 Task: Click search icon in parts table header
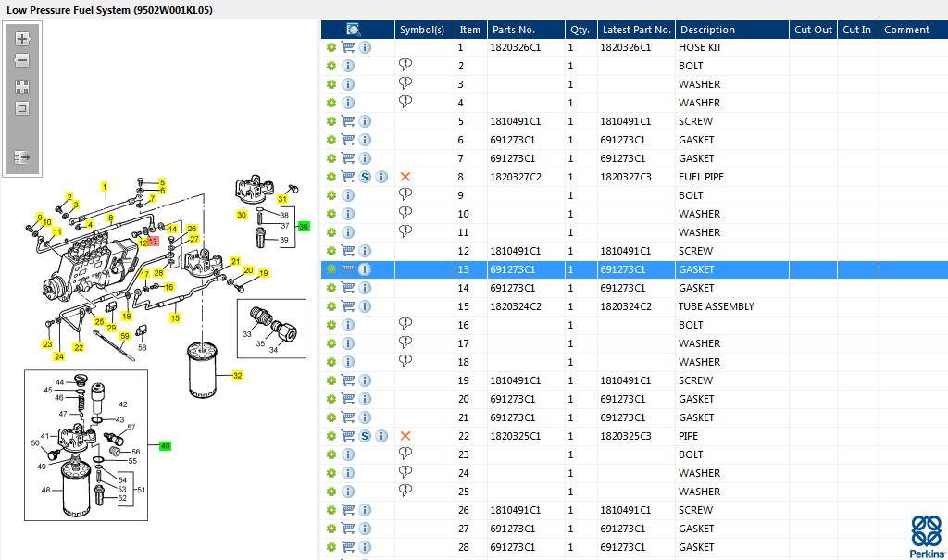[354, 29]
